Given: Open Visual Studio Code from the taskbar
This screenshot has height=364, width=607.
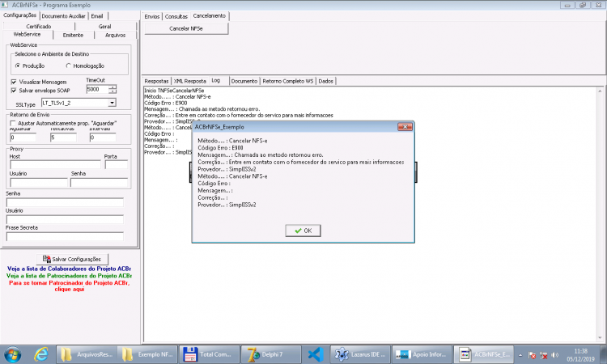Looking at the screenshot, I should [x=316, y=354].
